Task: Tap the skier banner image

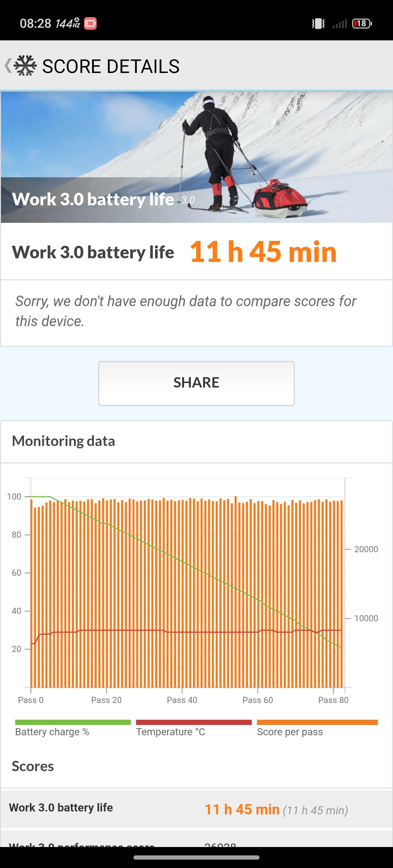Action: coord(196,148)
